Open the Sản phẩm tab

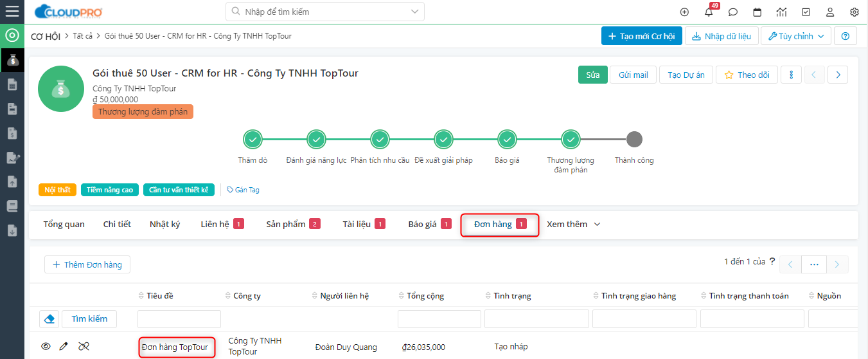293,224
